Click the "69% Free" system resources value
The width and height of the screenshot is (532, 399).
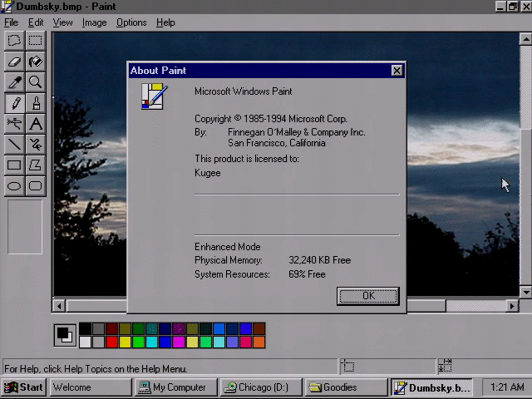[x=307, y=274]
